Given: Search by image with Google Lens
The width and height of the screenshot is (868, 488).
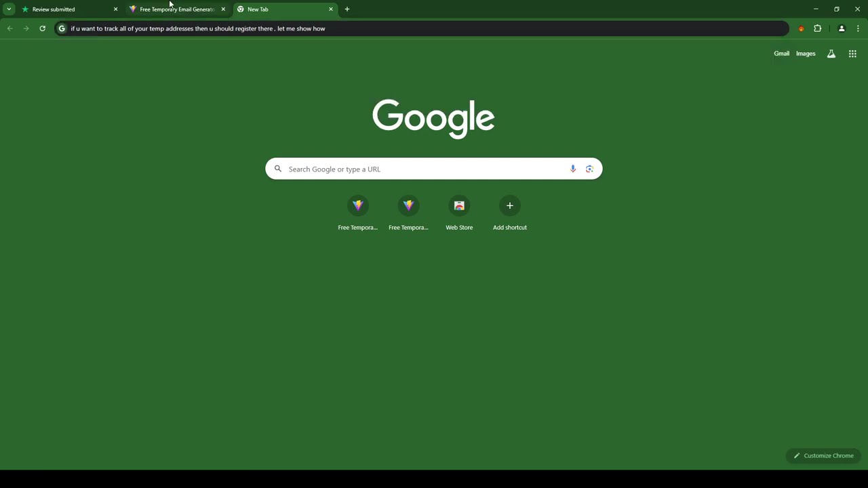Looking at the screenshot, I should click(589, 169).
